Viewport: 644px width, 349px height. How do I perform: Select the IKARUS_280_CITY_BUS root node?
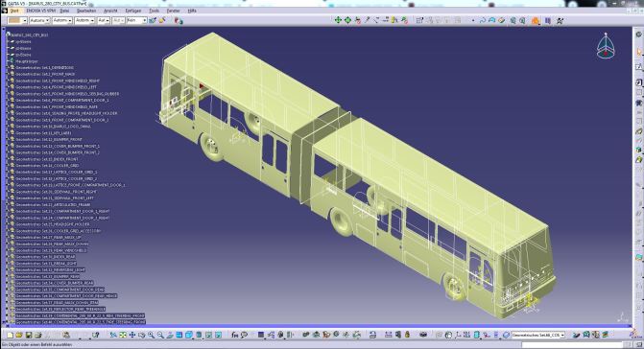pos(29,35)
